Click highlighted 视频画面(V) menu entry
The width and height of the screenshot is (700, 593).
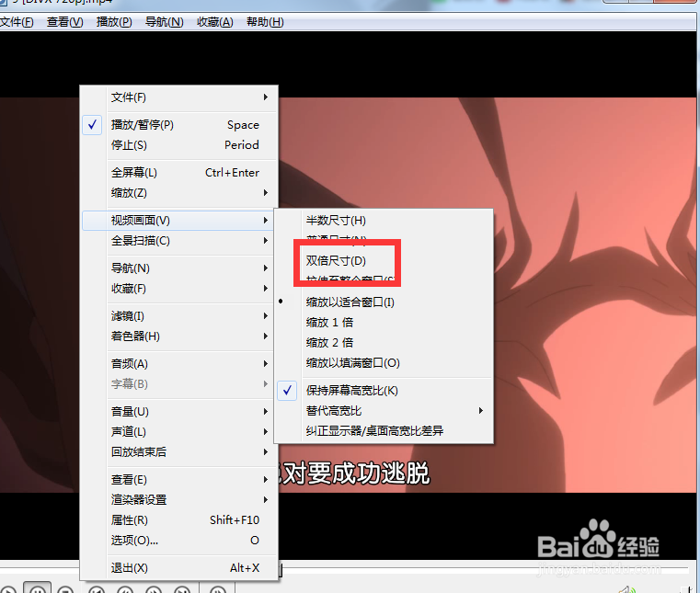(178, 221)
